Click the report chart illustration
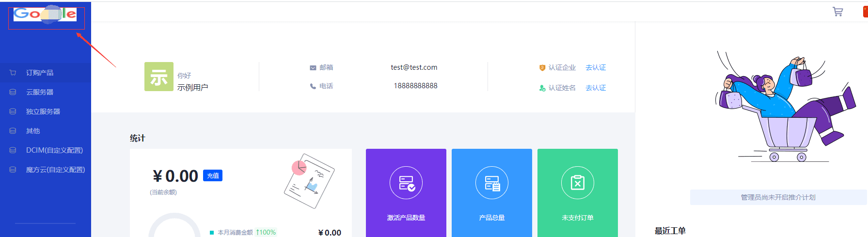Viewport: 868px width, 237px height. [x=309, y=181]
